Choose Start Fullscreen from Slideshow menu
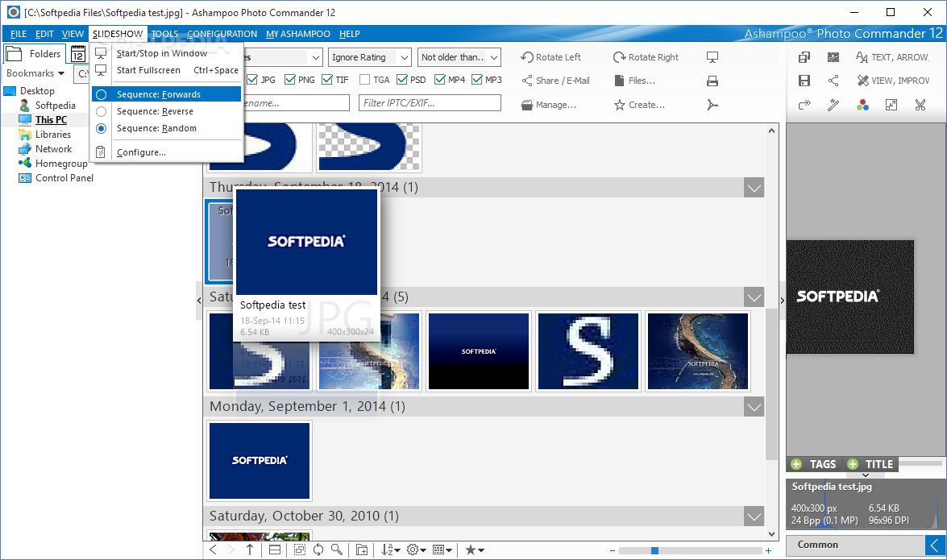This screenshot has height=560, width=947. pyautogui.click(x=166, y=70)
